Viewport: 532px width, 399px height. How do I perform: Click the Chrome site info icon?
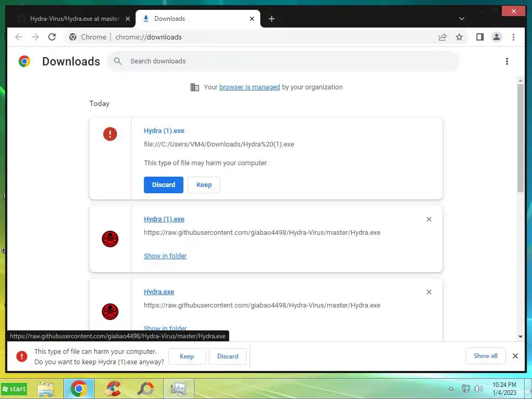coord(73,37)
